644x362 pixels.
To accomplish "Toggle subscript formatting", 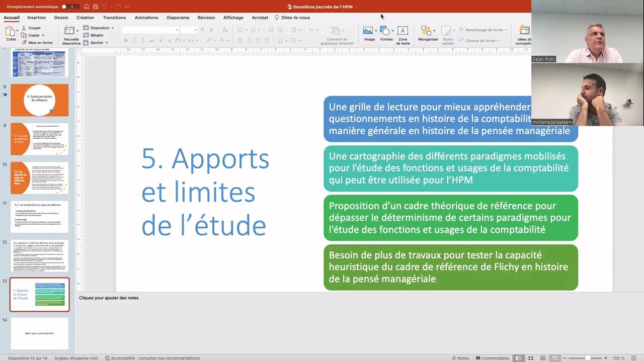I will pyautogui.click(x=171, y=41).
